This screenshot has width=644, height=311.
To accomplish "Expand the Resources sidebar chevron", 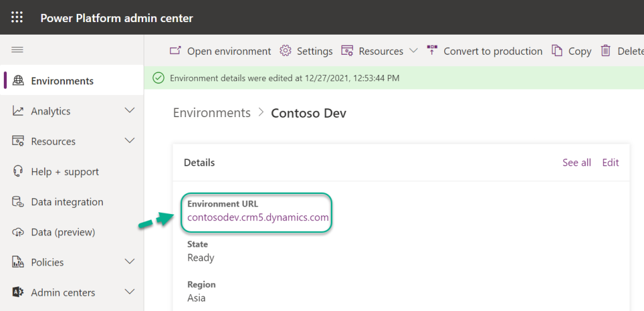I will pos(130,141).
